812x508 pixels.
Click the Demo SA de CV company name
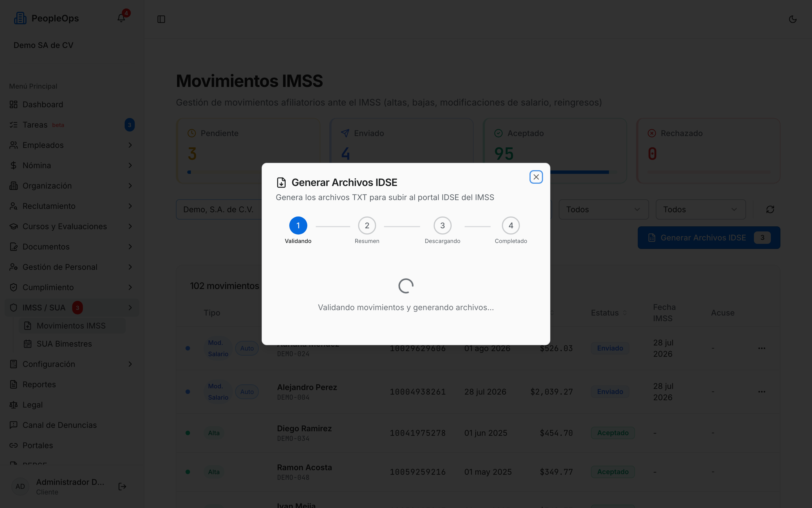pyautogui.click(x=43, y=45)
